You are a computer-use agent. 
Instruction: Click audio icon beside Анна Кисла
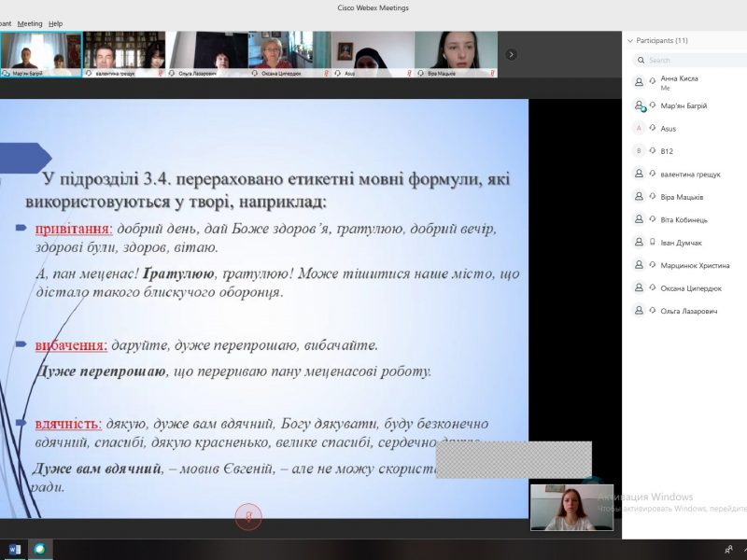coord(639,82)
